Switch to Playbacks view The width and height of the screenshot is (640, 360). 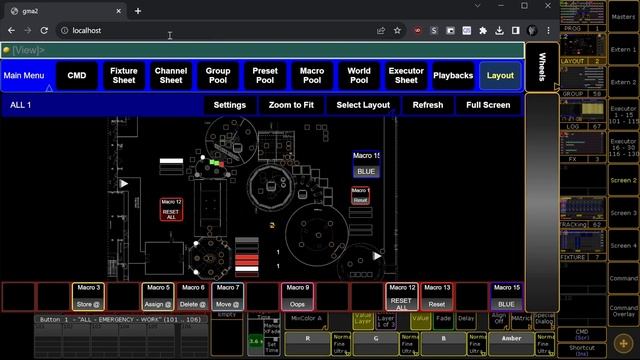pyautogui.click(x=453, y=76)
